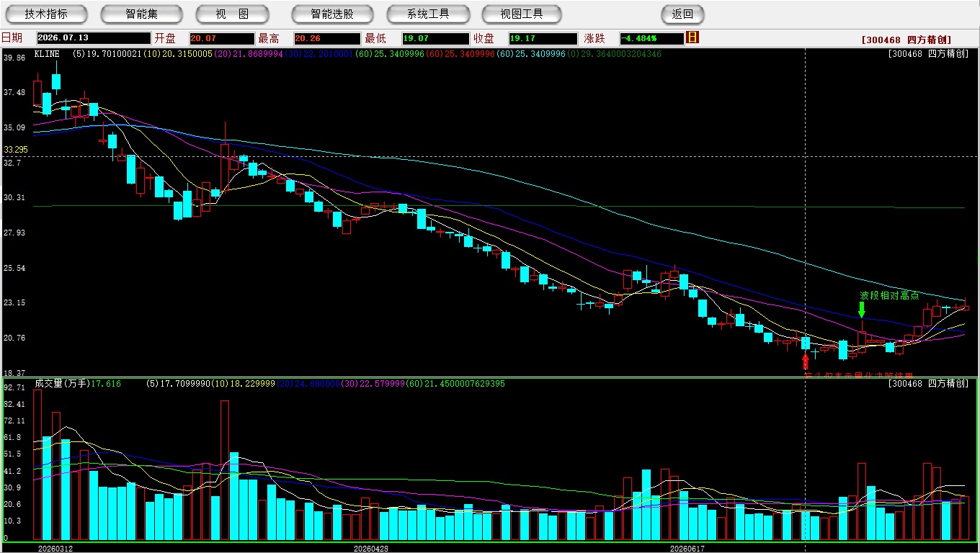Click the stock label in volume panel corner

[x=928, y=384]
